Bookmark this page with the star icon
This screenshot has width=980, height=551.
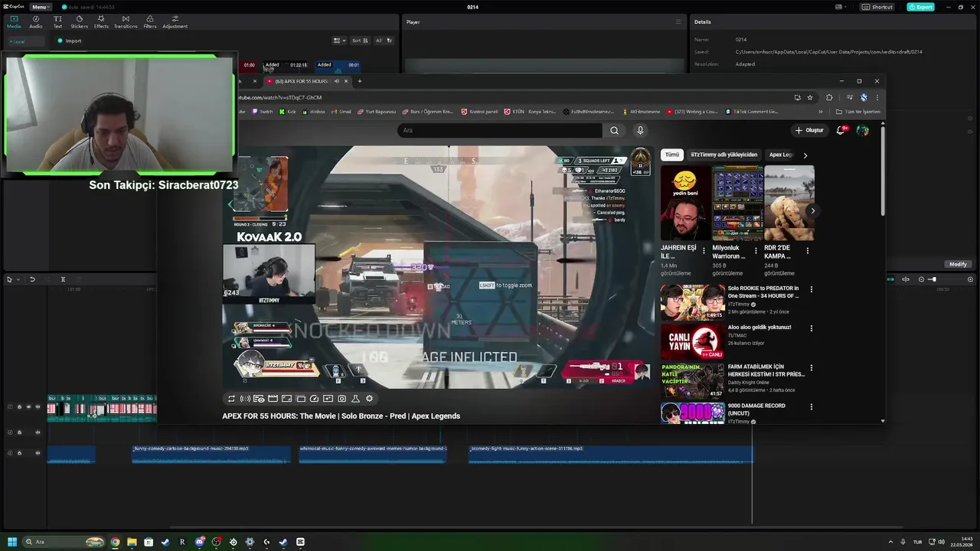(810, 97)
